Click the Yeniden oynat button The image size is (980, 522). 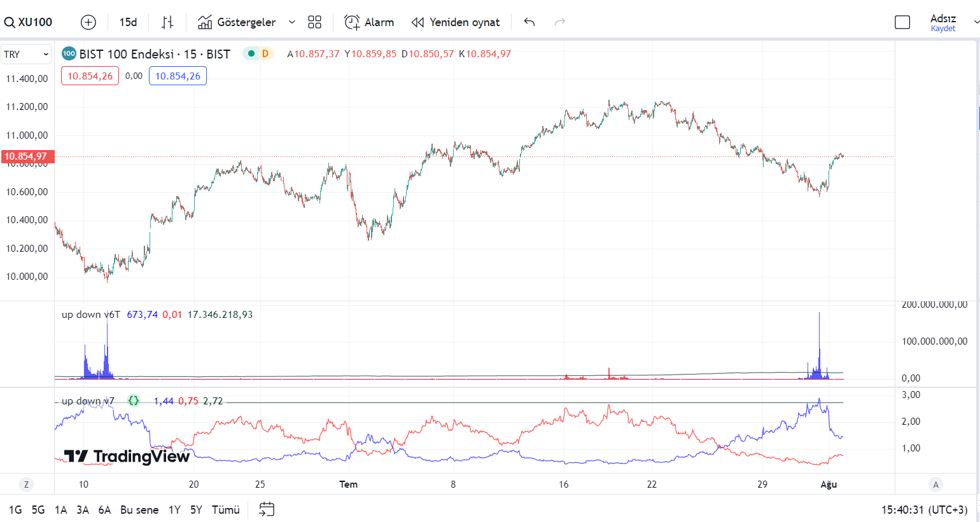coord(456,22)
